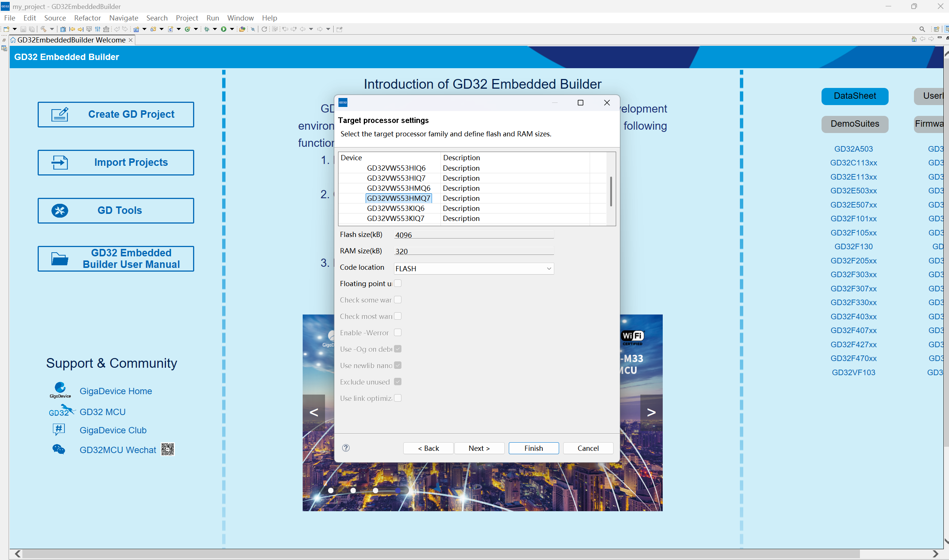This screenshot has height=560, width=949.
Task: Toggle the Exclude unused checkbox
Action: point(397,382)
